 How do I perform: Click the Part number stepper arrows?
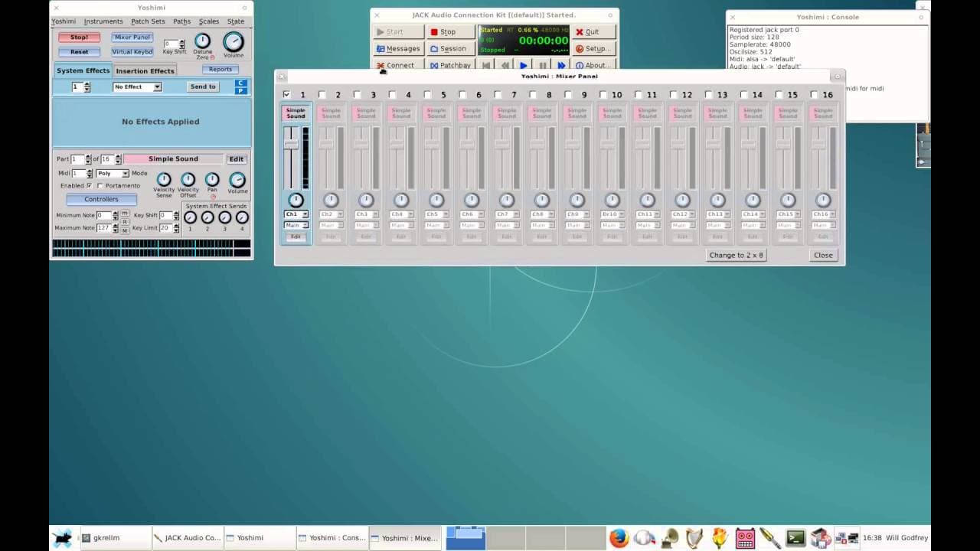click(x=88, y=159)
